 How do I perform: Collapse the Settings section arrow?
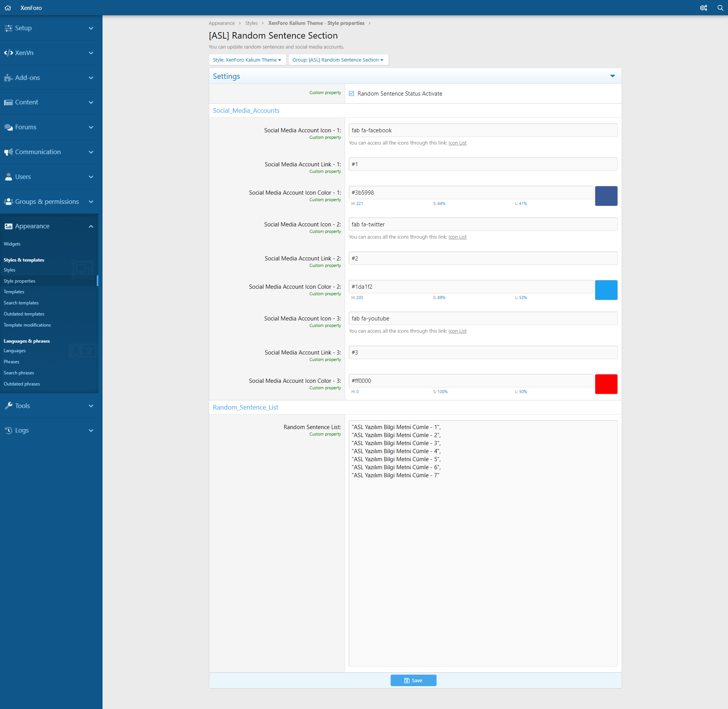[x=612, y=76]
